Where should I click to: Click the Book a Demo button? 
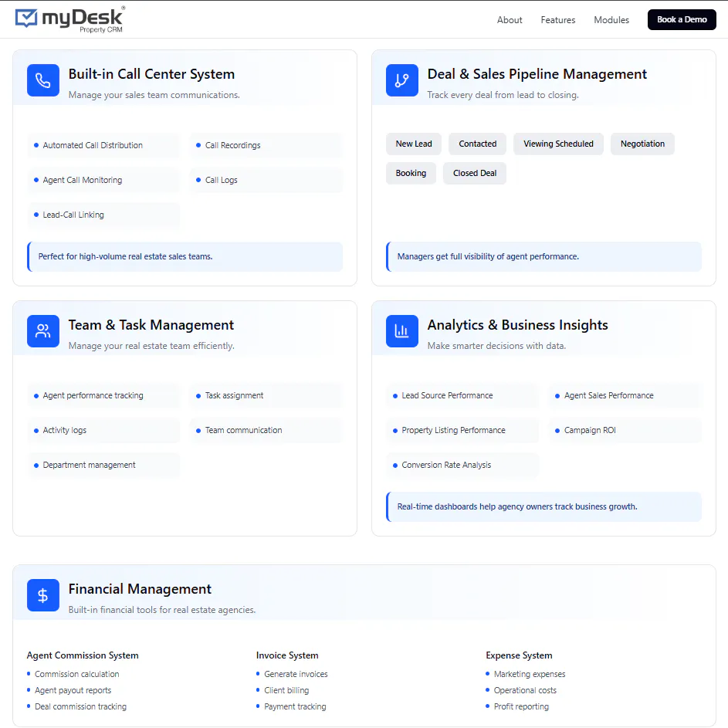(682, 19)
